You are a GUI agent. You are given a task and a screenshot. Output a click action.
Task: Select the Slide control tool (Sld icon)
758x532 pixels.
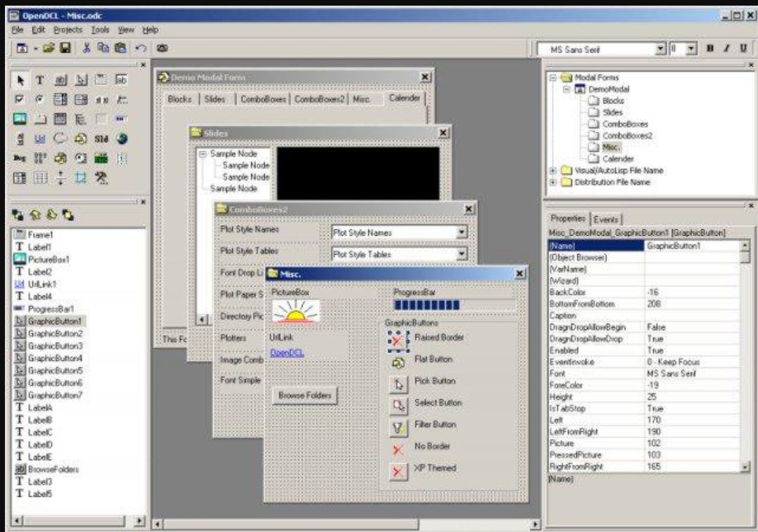click(x=101, y=139)
